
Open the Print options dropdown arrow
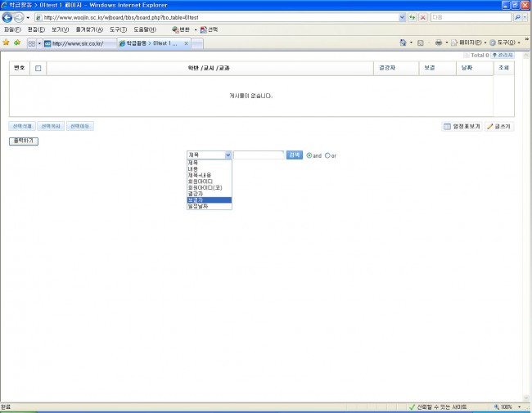447,43
